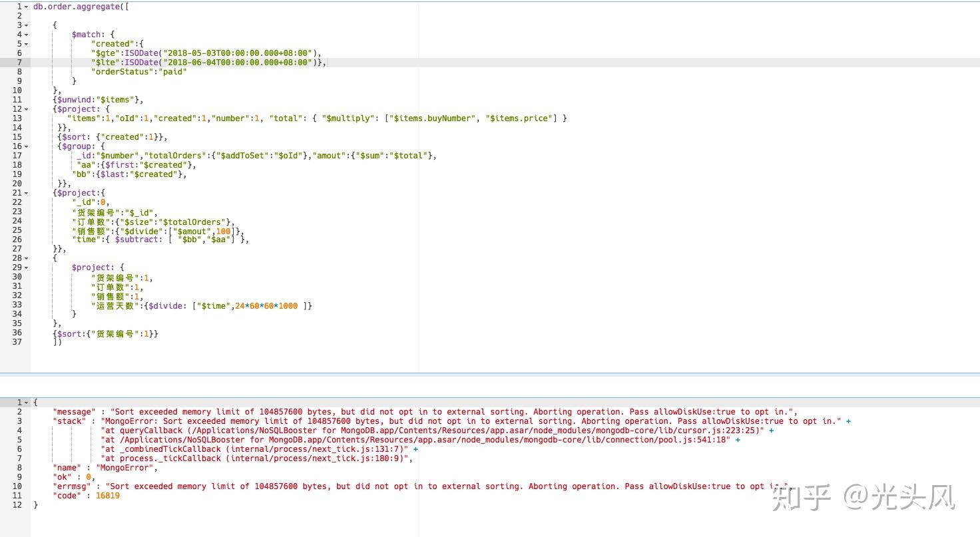The height and width of the screenshot is (537, 980).
Task: Collapse the fold arrow on editor line 3
Action: (27, 25)
